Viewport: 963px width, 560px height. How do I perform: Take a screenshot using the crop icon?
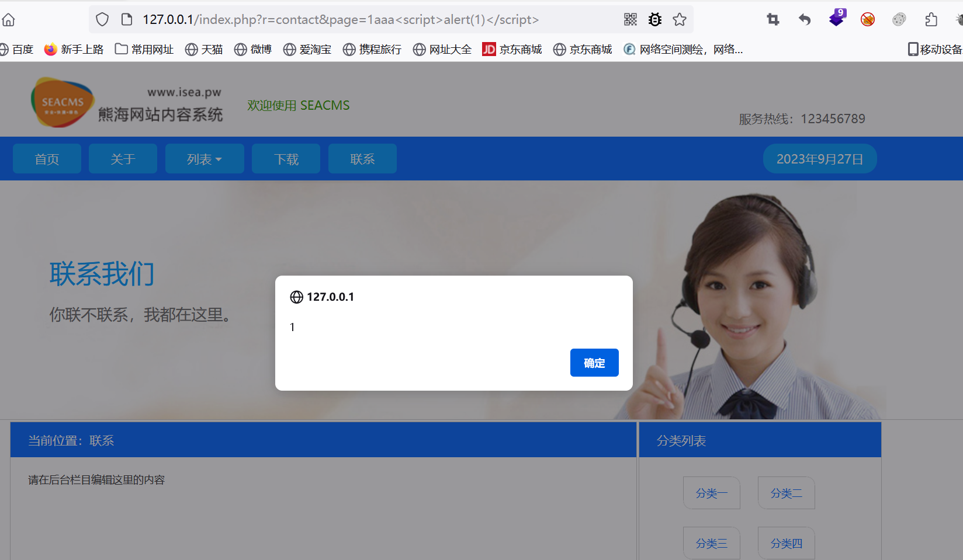(773, 19)
